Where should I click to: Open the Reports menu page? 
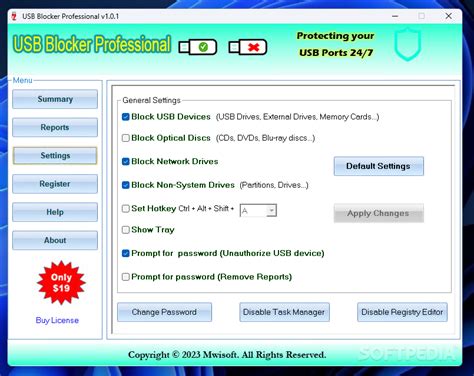tap(55, 127)
